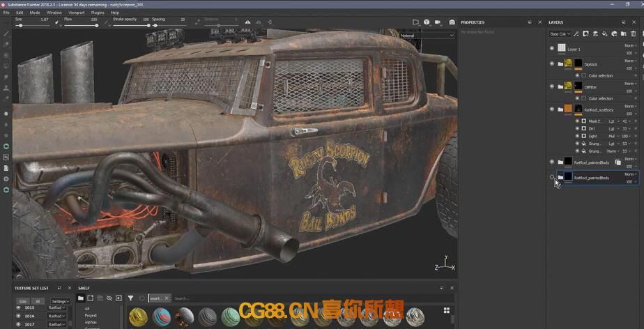This screenshot has width=644, height=329.
Task: Open RatRod dropdown for texture set 1015
Action: [56, 307]
